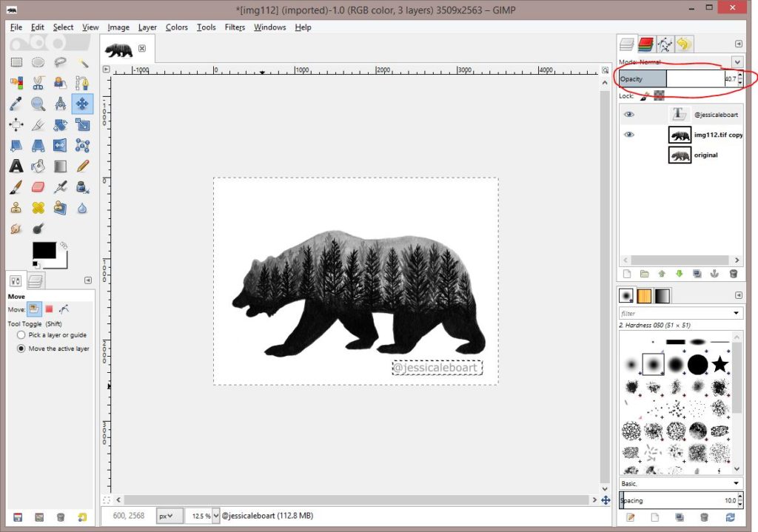Screen dimensions: 758x532
Task: Close the img112 image tab
Action: [142, 48]
